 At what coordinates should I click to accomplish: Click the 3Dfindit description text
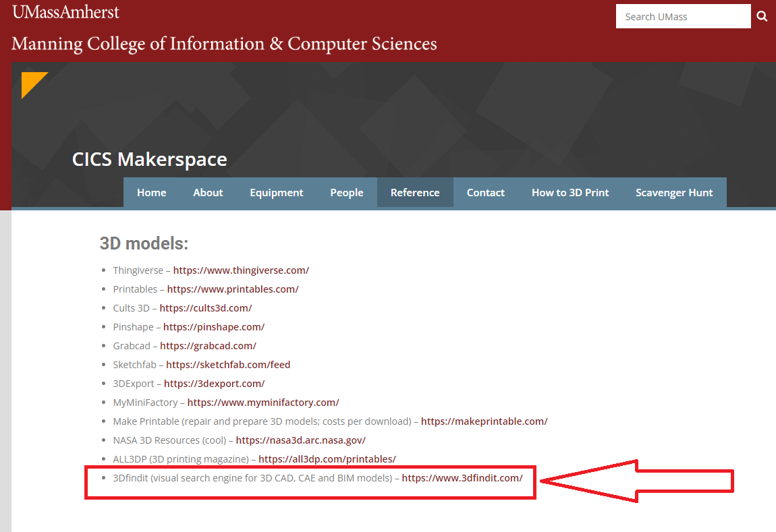point(252,478)
